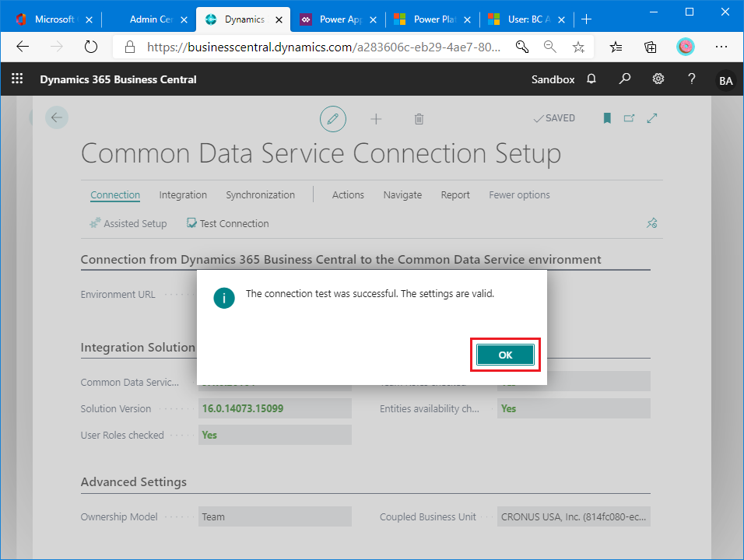Close the Power Apps browser tab
This screenshot has width=744, height=560.
373,20
